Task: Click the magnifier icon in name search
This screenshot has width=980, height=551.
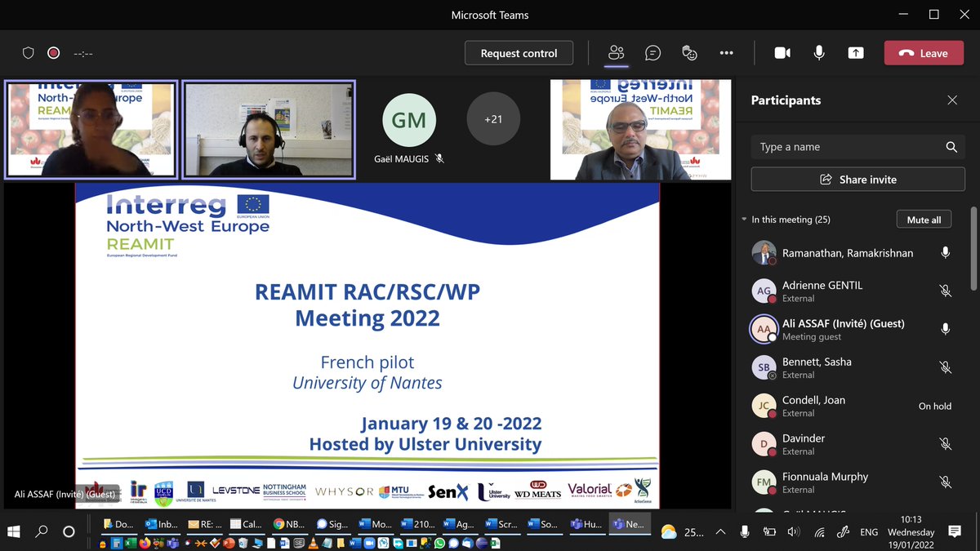Action: 951,147
